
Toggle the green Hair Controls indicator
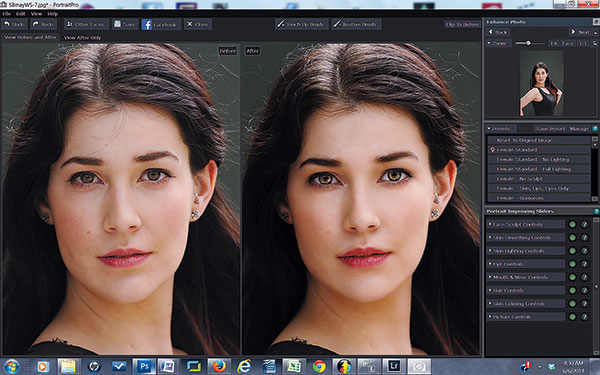click(572, 290)
